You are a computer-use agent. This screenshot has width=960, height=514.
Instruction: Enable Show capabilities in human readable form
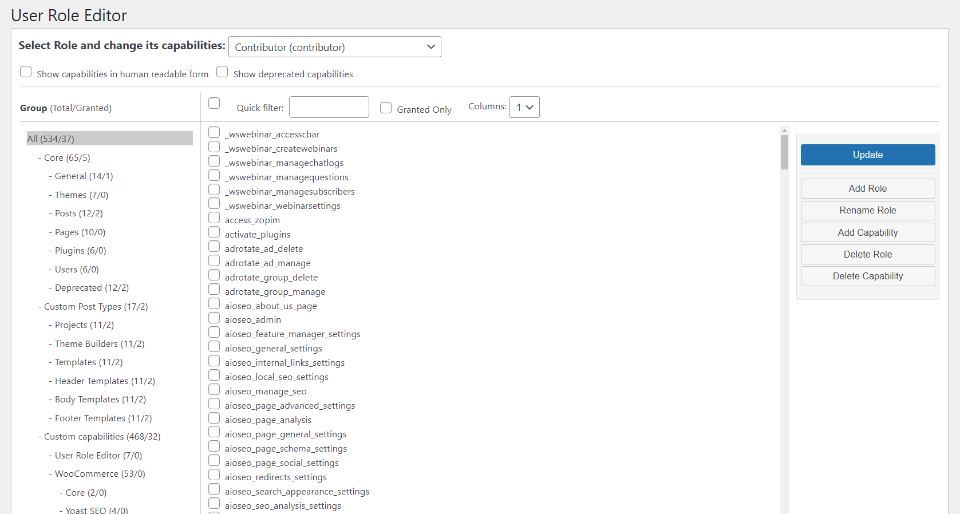click(x=26, y=73)
